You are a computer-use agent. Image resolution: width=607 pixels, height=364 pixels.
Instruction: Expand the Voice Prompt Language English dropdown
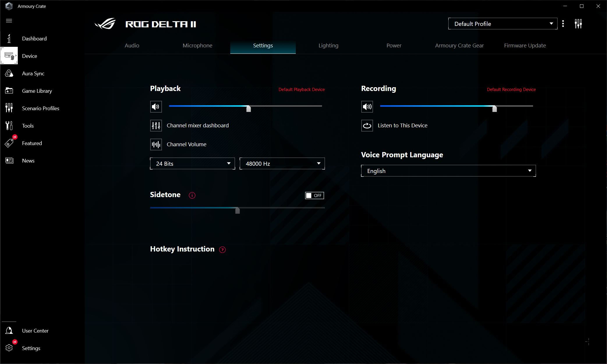point(448,171)
